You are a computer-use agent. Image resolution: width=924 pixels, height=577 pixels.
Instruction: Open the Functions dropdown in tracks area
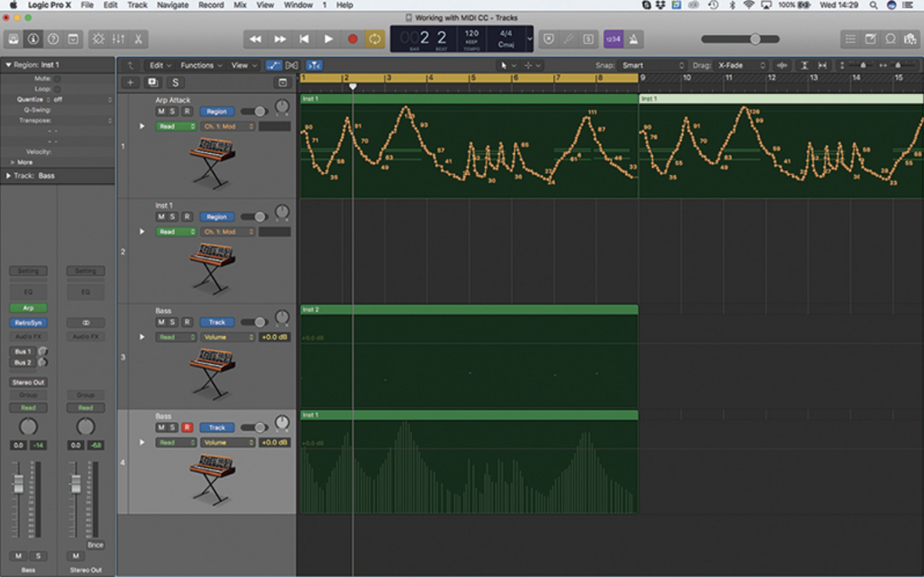[201, 65]
